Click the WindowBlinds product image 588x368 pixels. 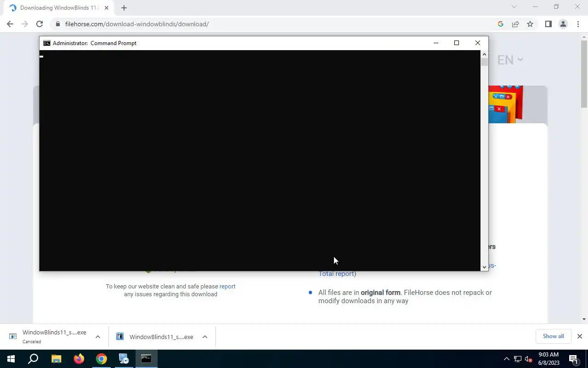click(x=505, y=104)
